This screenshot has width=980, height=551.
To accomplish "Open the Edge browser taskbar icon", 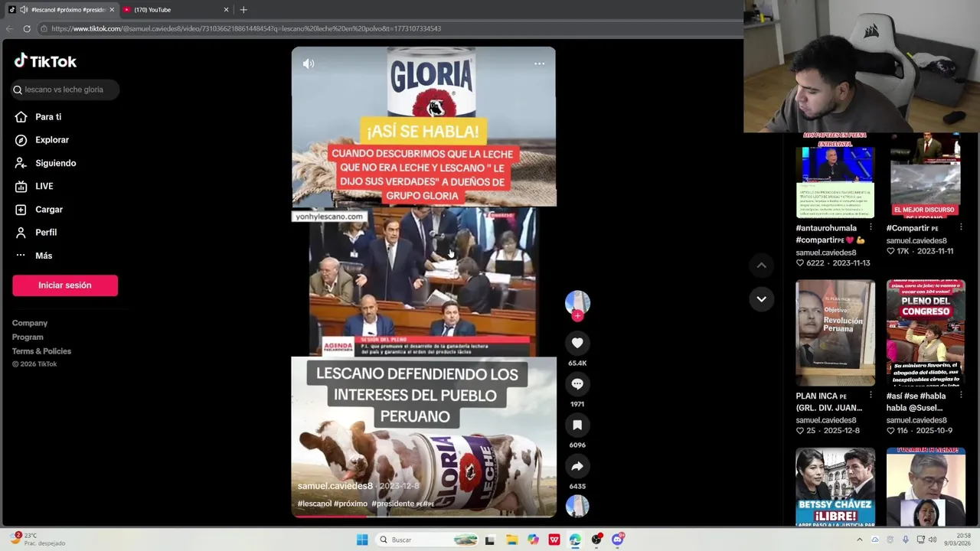I will (575, 540).
